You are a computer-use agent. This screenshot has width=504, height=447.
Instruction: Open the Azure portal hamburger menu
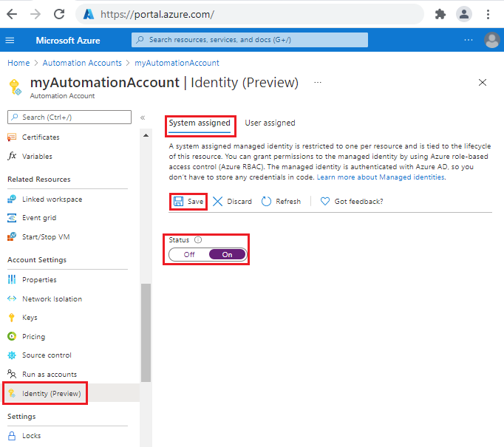[x=10, y=40]
